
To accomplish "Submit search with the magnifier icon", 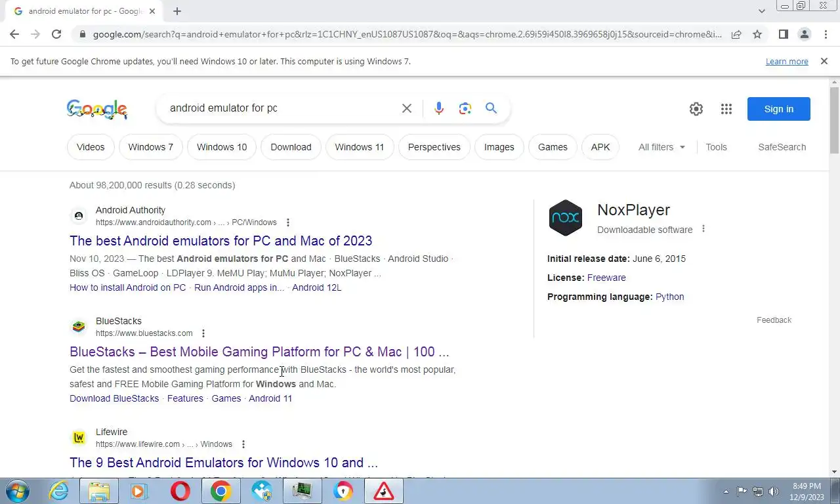I will coord(492,108).
